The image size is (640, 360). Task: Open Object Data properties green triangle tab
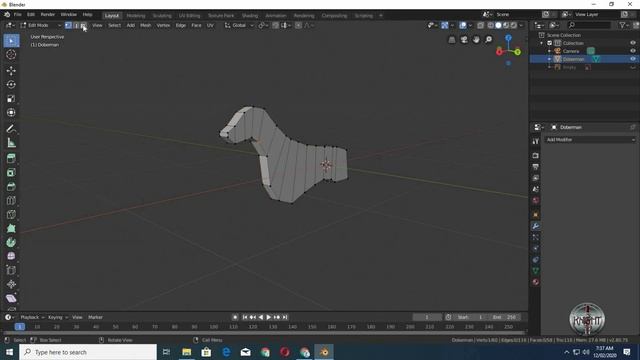click(536, 271)
